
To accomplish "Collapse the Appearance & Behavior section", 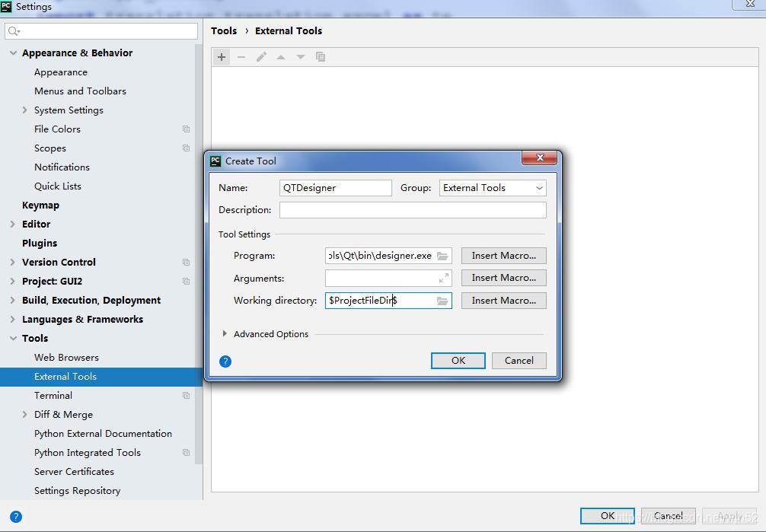I will point(13,53).
